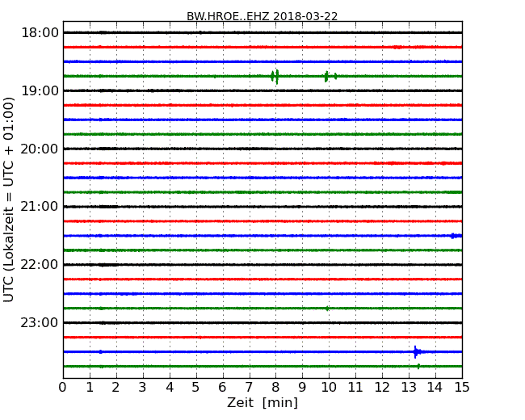Image resolution: width=525 pixels, height=420 pixels.
Task: Click the red disturbance on the 18:15 trace
Action: tap(397, 47)
